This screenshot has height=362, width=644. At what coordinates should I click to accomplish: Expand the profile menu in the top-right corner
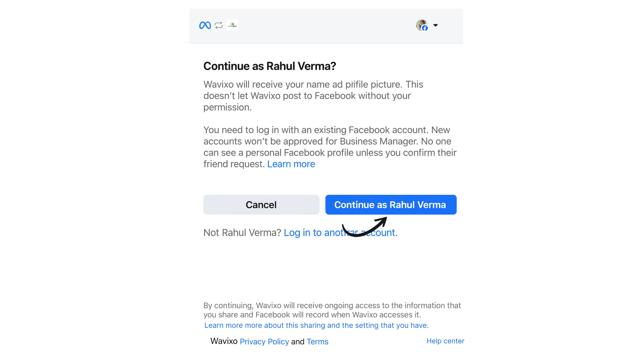(x=436, y=25)
